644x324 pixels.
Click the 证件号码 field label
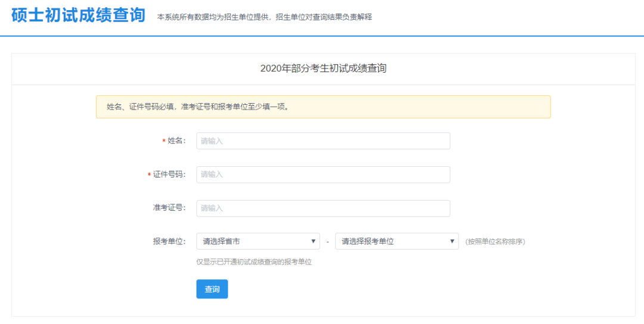click(169, 175)
